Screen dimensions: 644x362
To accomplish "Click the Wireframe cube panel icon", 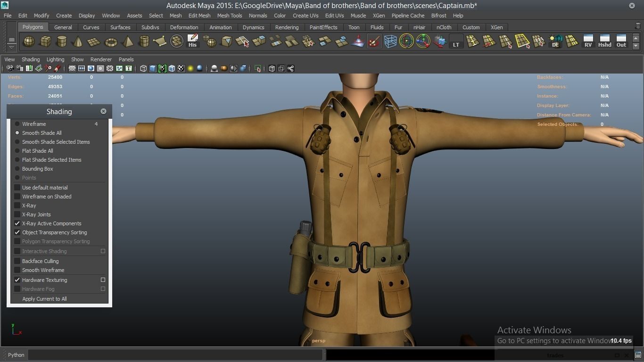I will click(143, 69).
